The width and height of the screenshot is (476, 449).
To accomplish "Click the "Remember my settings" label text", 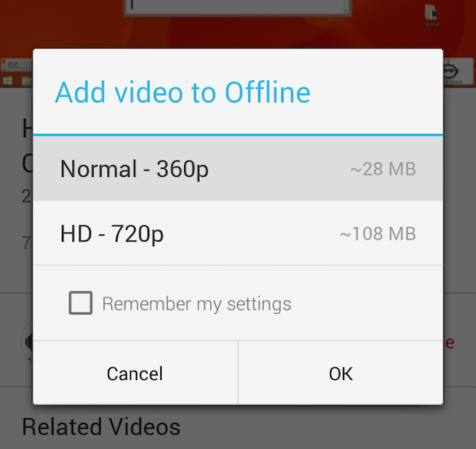I will pos(197,304).
